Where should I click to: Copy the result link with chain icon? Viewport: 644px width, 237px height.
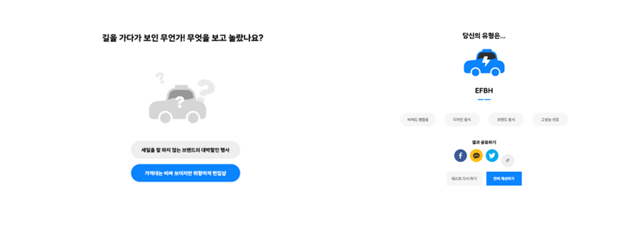pyautogui.click(x=508, y=160)
